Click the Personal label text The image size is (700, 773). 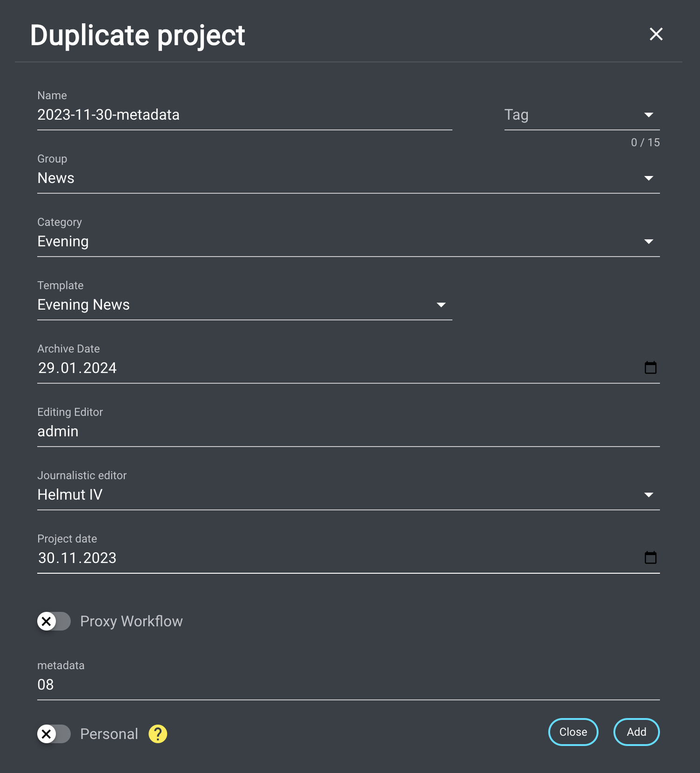(109, 734)
